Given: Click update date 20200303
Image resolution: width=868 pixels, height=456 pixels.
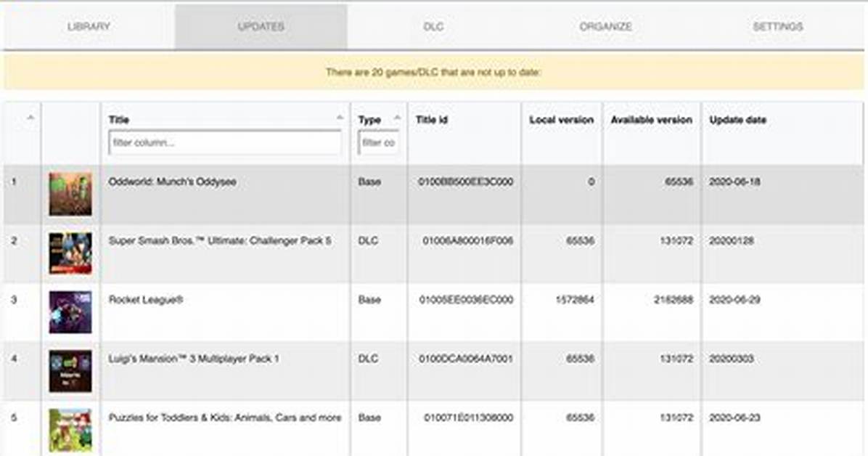Looking at the screenshot, I should [732, 359].
